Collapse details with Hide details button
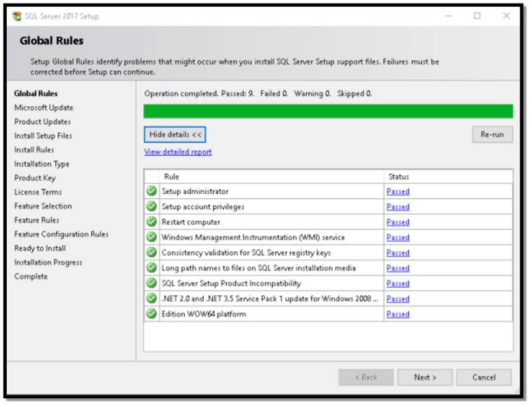 pyautogui.click(x=175, y=135)
